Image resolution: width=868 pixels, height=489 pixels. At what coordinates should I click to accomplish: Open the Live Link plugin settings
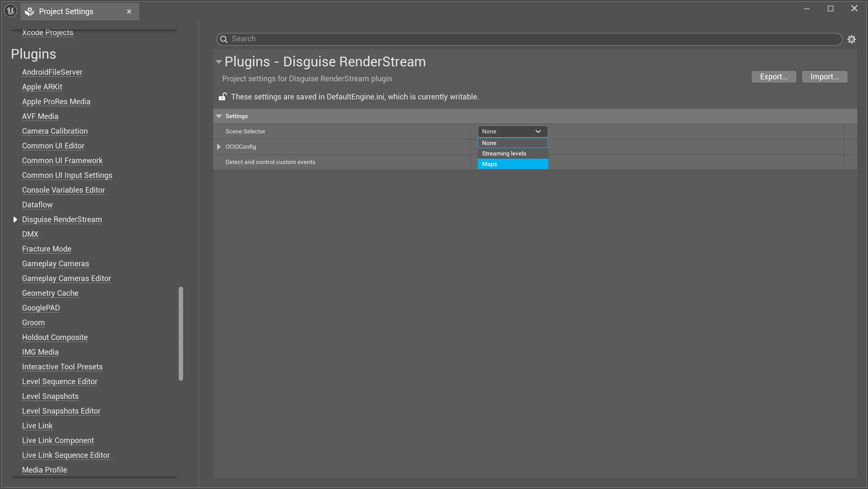(37, 426)
